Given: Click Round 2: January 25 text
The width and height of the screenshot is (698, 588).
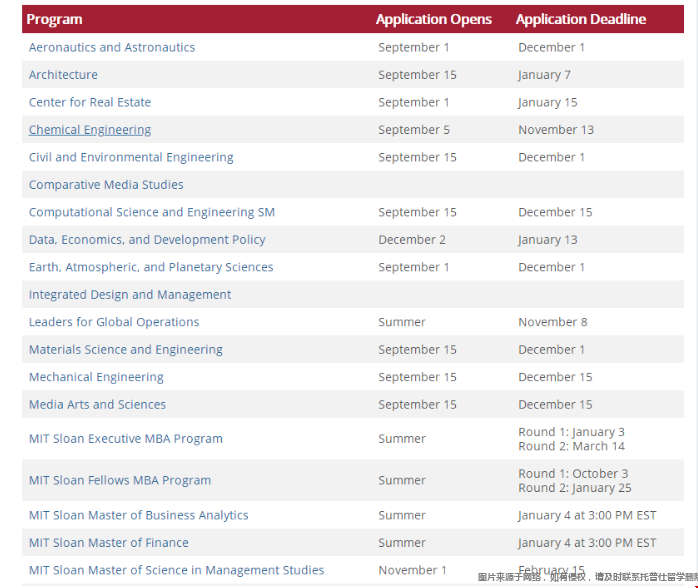Looking at the screenshot, I should click(x=575, y=488).
